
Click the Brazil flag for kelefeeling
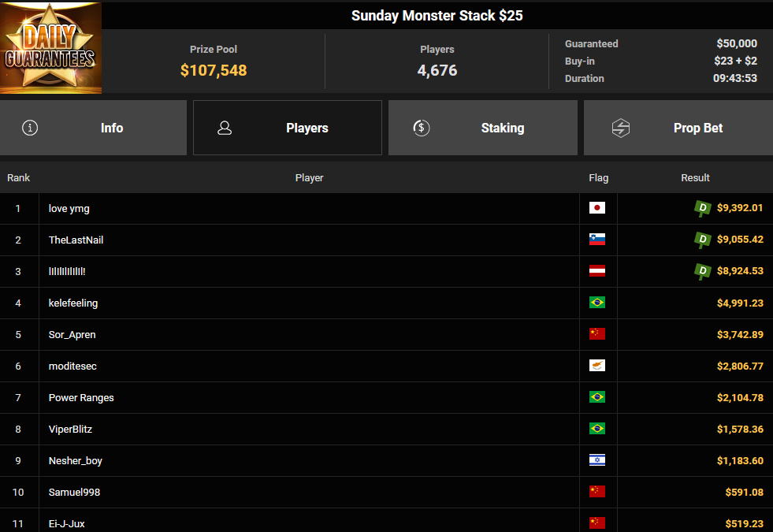(x=597, y=303)
